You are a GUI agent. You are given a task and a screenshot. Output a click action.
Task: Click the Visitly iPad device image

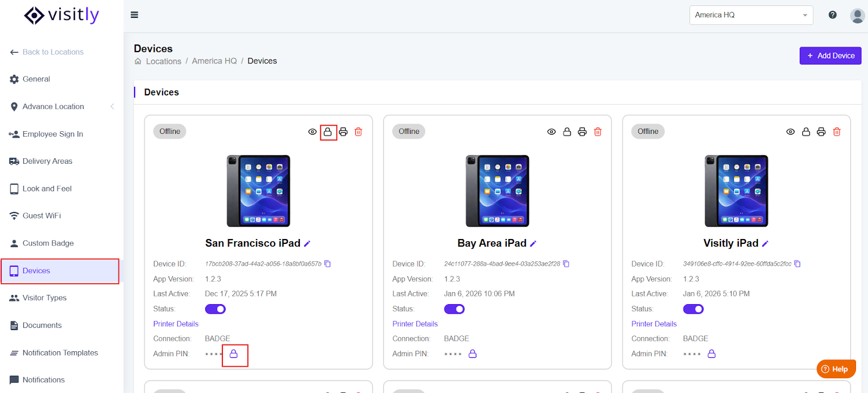(736, 191)
